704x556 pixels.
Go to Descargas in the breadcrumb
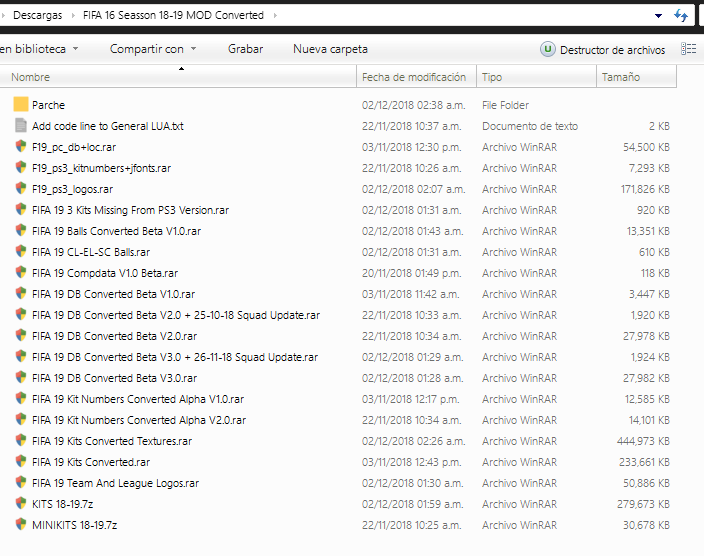click(x=38, y=15)
